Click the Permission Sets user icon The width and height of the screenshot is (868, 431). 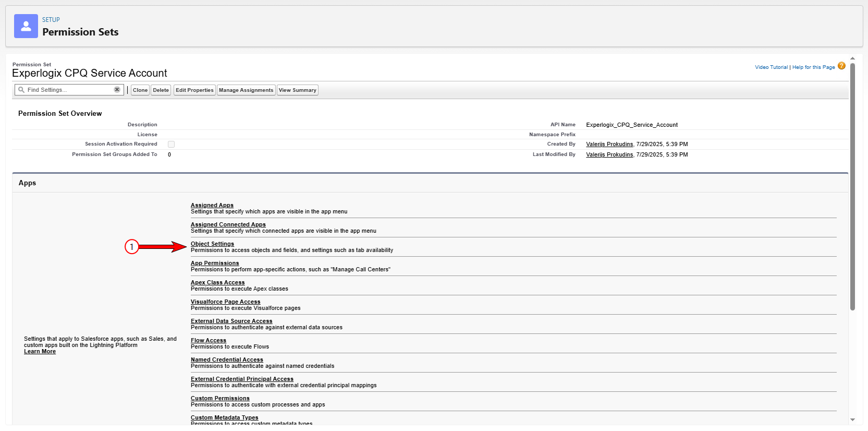pyautogui.click(x=26, y=26)
